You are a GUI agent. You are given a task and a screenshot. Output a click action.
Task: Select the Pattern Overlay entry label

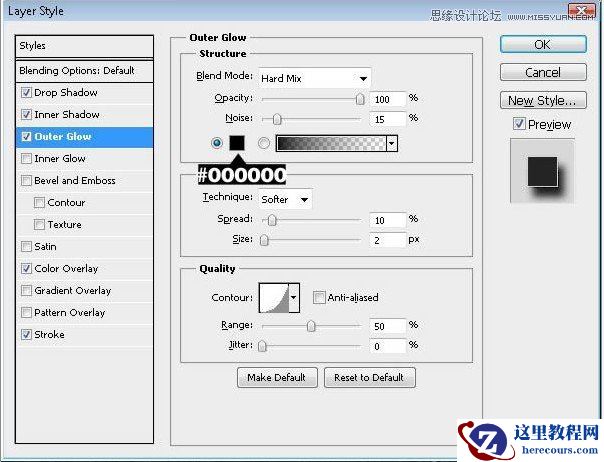click(70, 312)
